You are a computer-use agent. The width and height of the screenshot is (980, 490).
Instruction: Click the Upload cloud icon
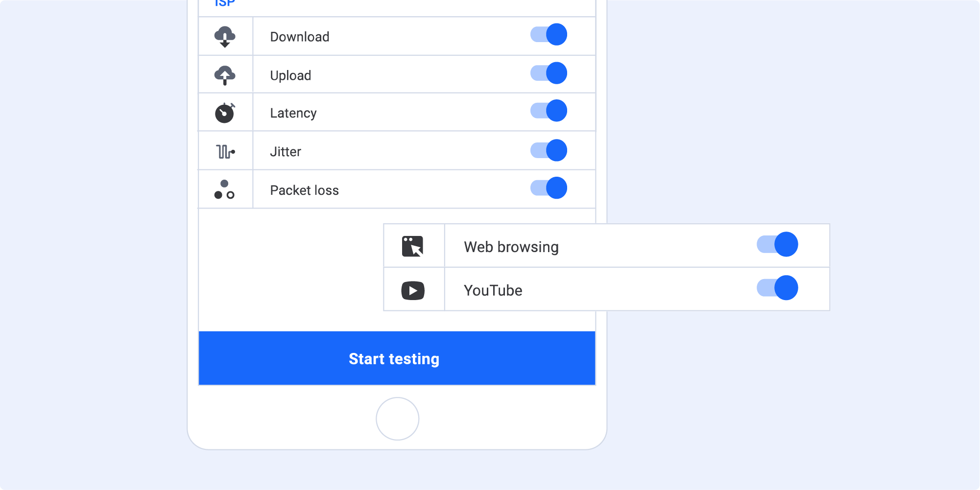pos(225,75)
